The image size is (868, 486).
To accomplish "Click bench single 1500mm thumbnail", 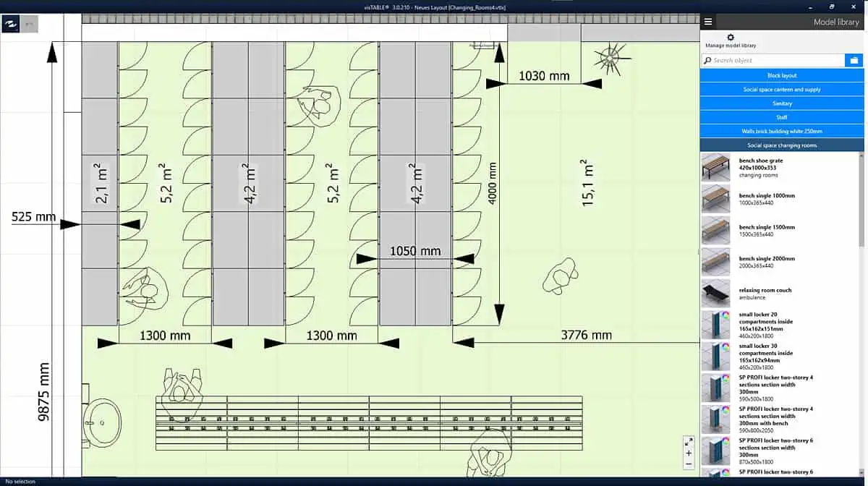I will point(715,230).
